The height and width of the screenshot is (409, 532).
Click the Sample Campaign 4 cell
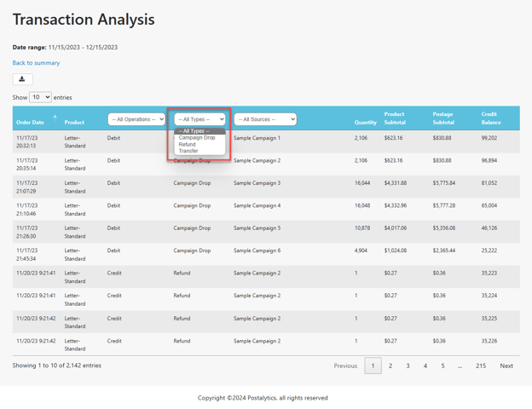point(257,205)
